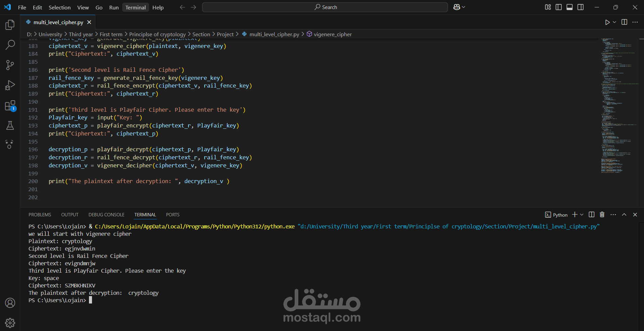Toggle the Secondary Side Bar
This screenshot has height=331, width=644.
pyautogui.click(x=581, y=7)
